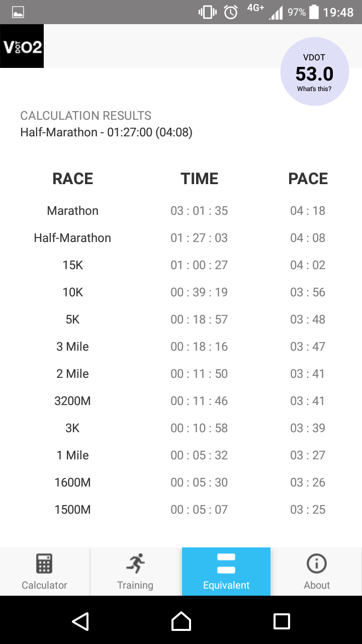The width and height of the screenshot is (362, 644).
Task: Tap the 1 Mile time 00:05:32
Action: 199,455
